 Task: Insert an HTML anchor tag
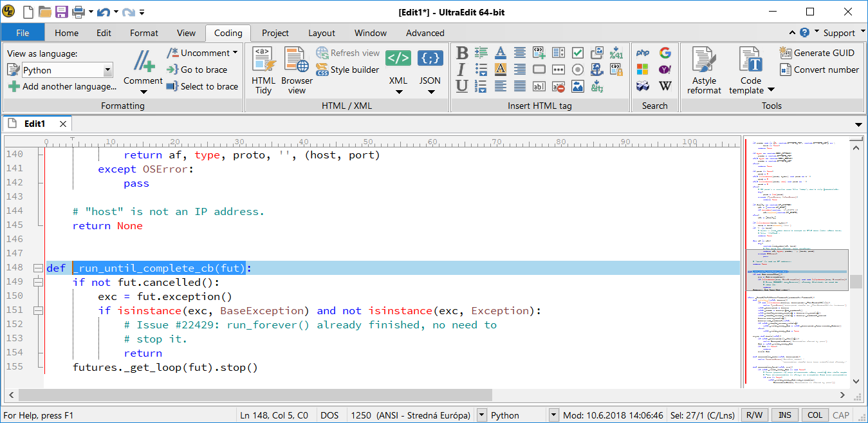pyautogui.click(x=597, y=70)
